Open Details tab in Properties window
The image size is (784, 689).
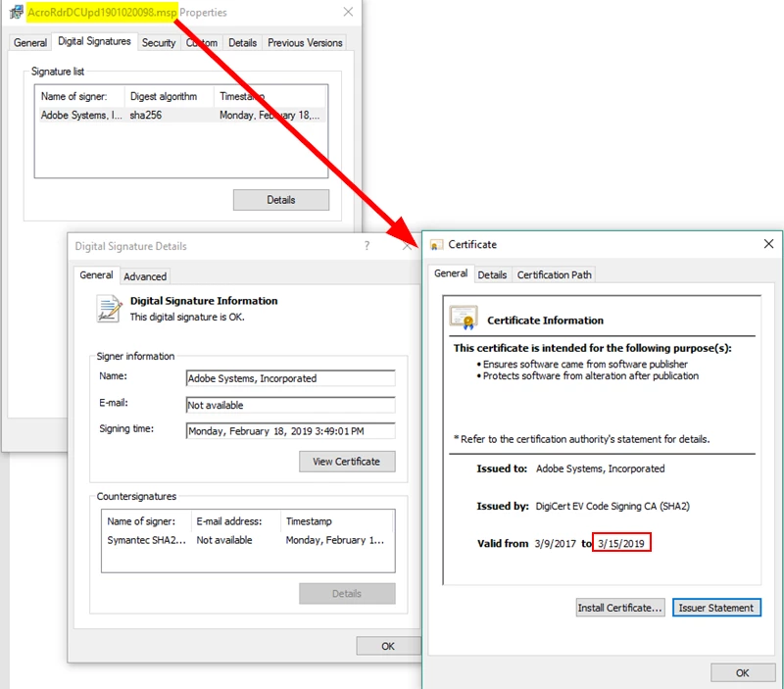(242, 43)
